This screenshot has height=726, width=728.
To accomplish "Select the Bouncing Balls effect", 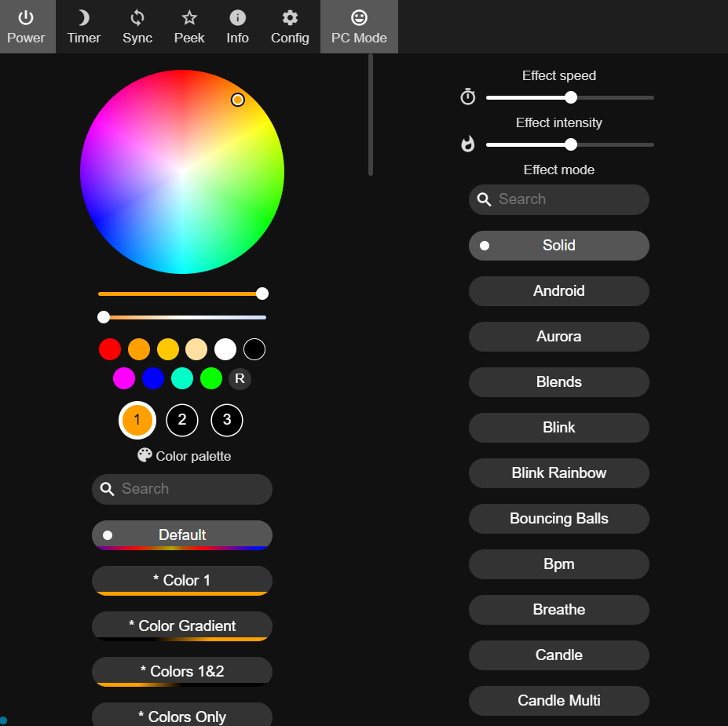I will [558, 518].
